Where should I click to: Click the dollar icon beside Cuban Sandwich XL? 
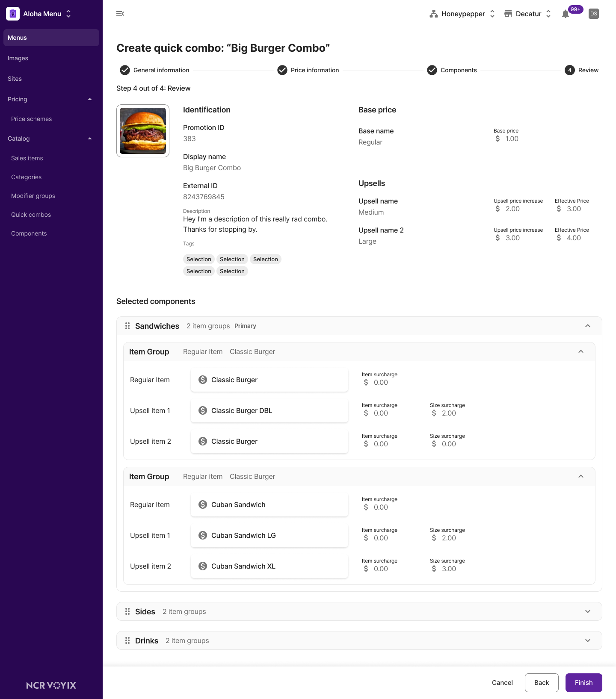[203, 566]
